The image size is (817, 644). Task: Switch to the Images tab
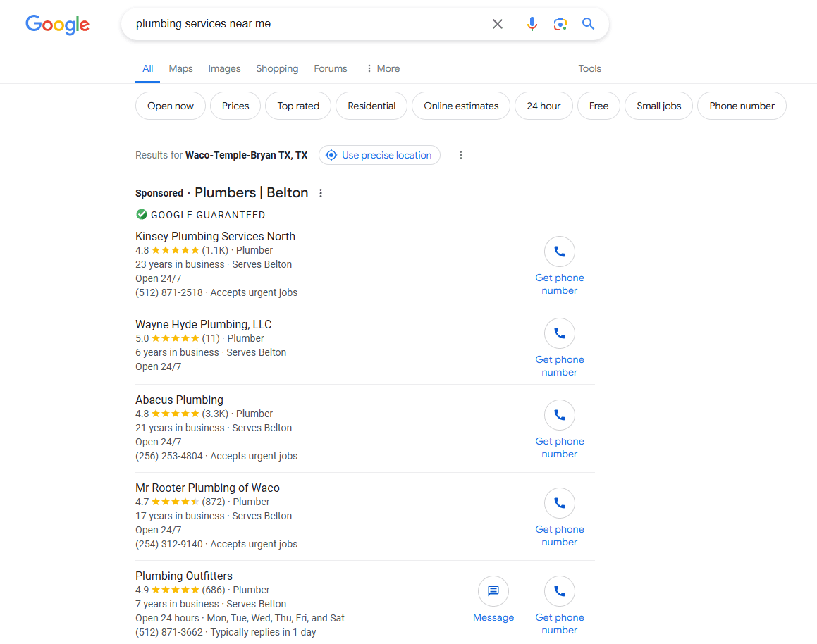coord(224,69)
